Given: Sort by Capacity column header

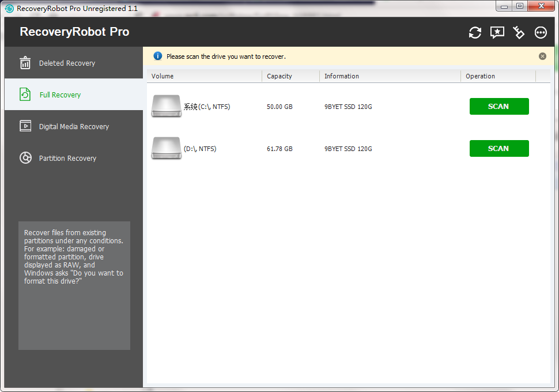Looking at the screenshot, I should coord(290,76).
